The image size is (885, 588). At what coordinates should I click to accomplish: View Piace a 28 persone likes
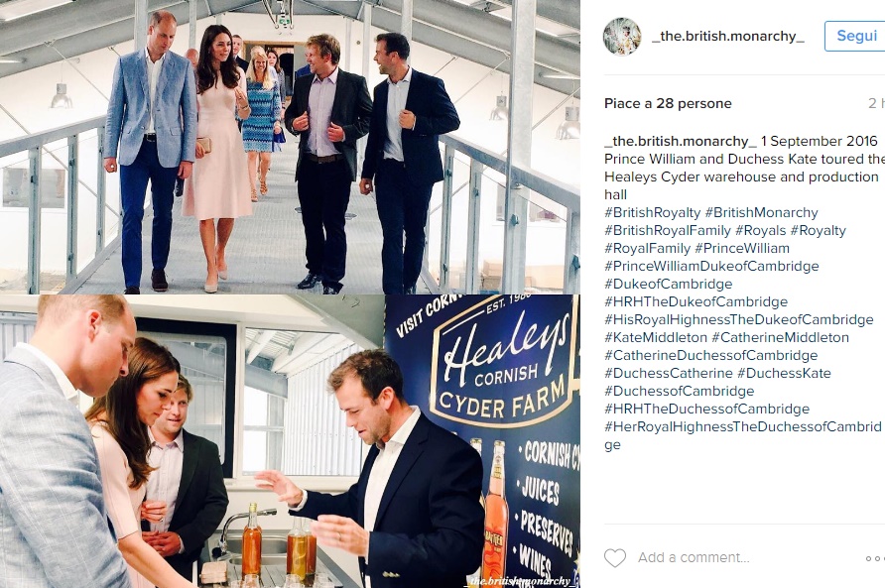(x=668, y=103)
